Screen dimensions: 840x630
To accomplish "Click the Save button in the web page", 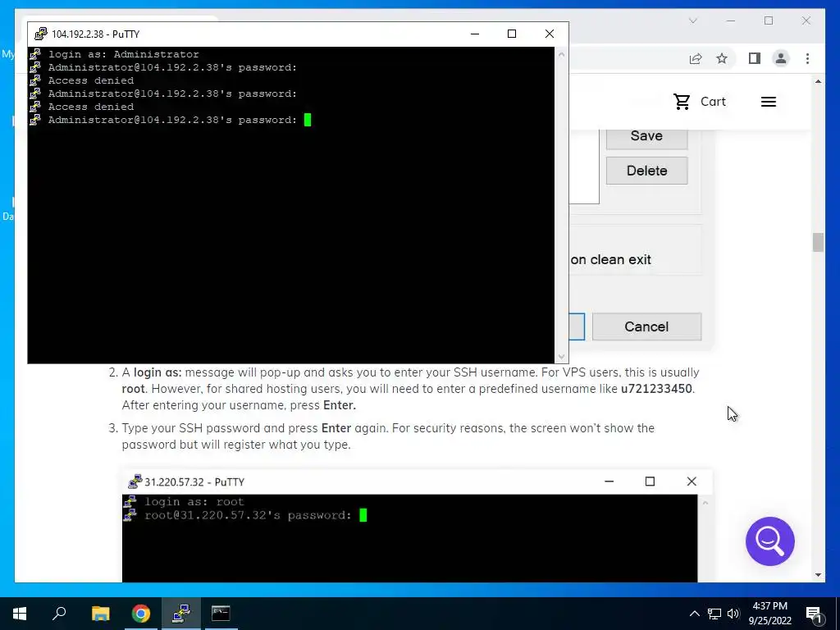I will click(x=646, y=136).
